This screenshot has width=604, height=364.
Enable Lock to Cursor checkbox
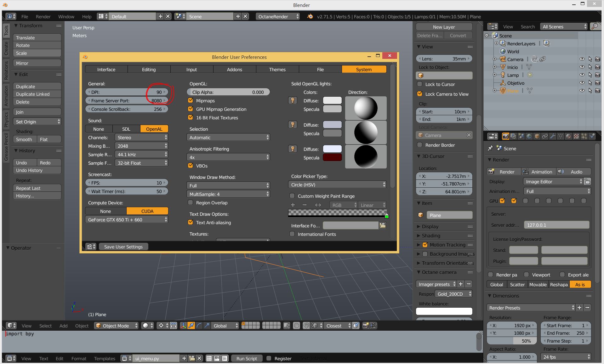click(420, 84)
